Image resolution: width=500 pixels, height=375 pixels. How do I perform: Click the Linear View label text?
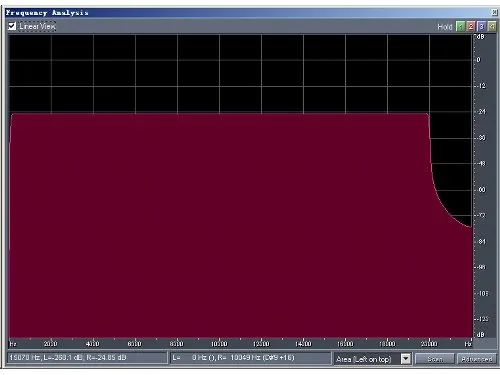point(37,26)
